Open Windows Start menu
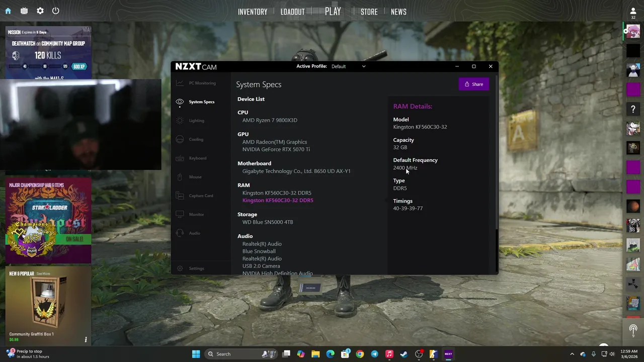This screenshot has width=644, height=362. [196, 354]
